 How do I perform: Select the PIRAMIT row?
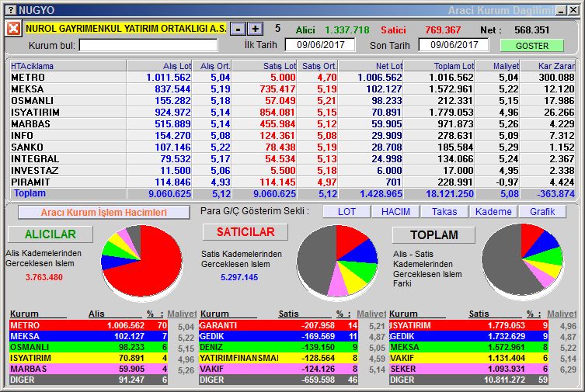[x=292, y=182]
